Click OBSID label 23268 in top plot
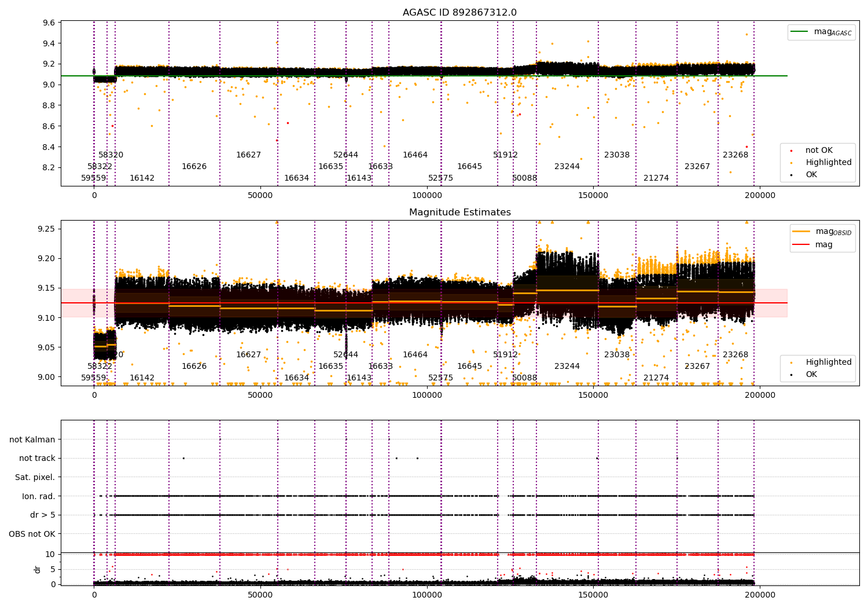868x608 pixels. [735, 155]
